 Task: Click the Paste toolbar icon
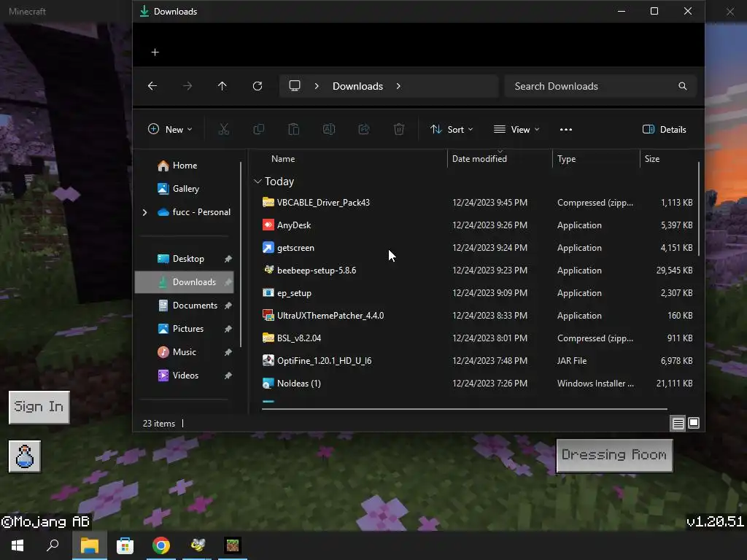[294, 129]
